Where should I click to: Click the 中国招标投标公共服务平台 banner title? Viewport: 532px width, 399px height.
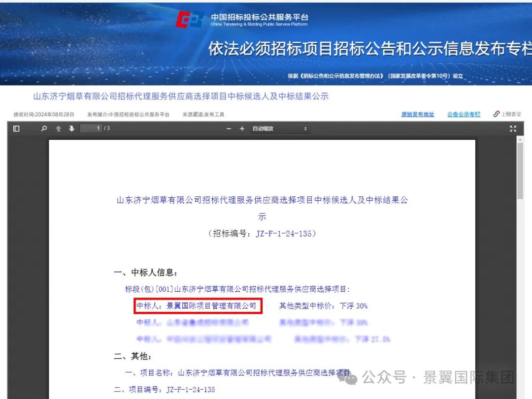point(260,17)
